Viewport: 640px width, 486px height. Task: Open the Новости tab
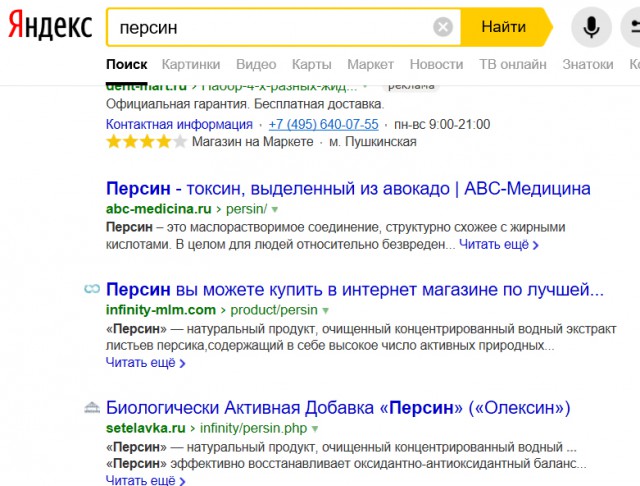(436, 64)
